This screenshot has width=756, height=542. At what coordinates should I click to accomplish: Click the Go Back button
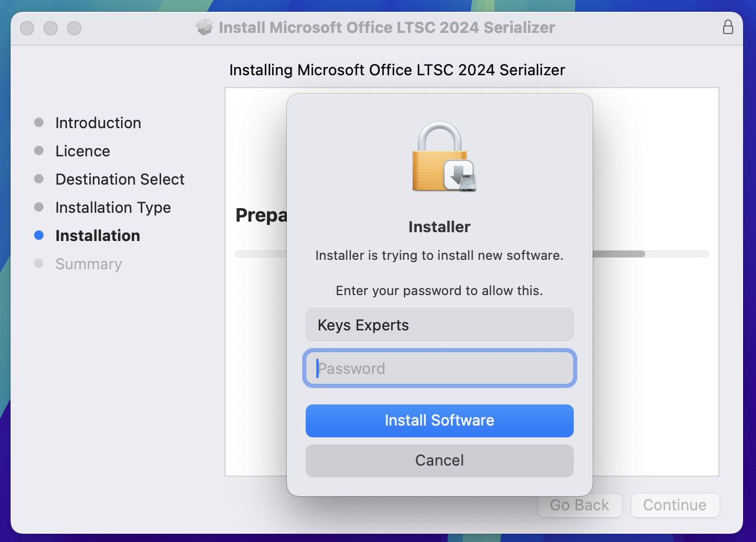point(580,505)
